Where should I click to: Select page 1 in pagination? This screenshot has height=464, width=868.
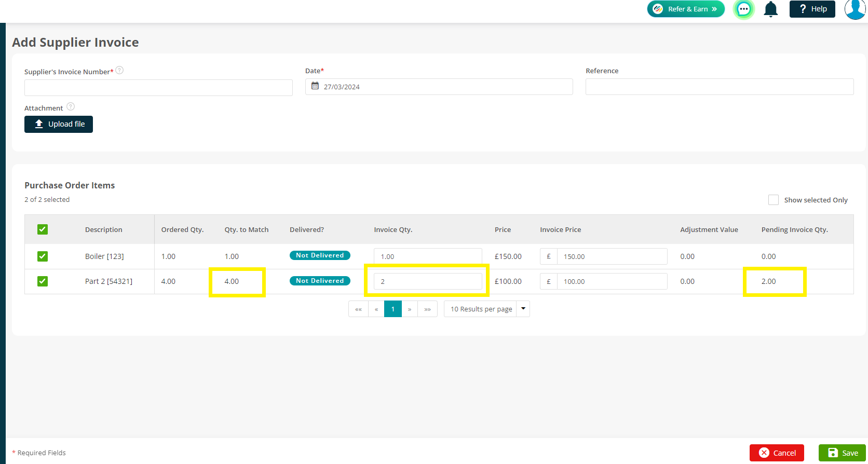click(393, 309)
